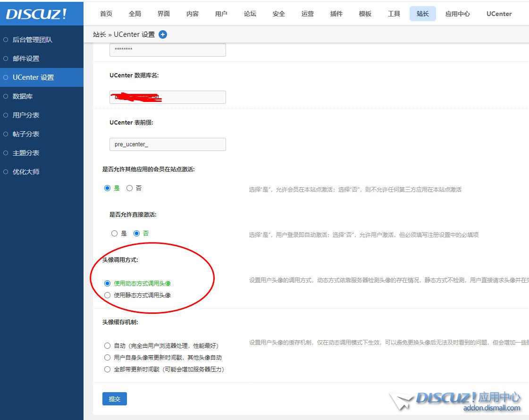Choose 使用动态方式调用头像

(107, 283)
